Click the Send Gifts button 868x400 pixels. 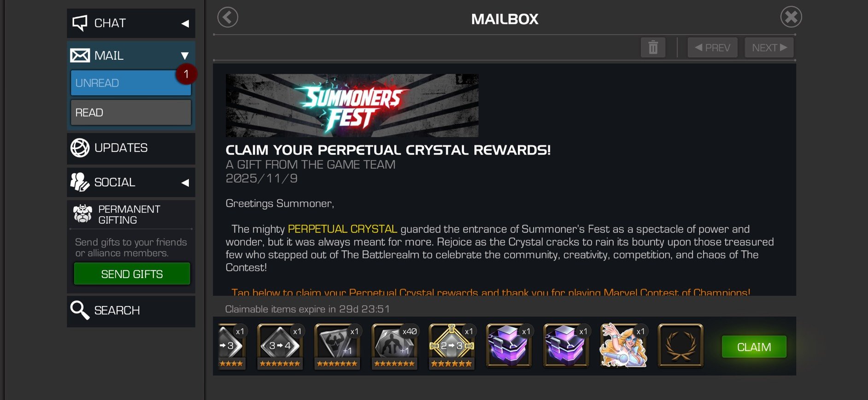pyautogui.click(x=132, y=274)
